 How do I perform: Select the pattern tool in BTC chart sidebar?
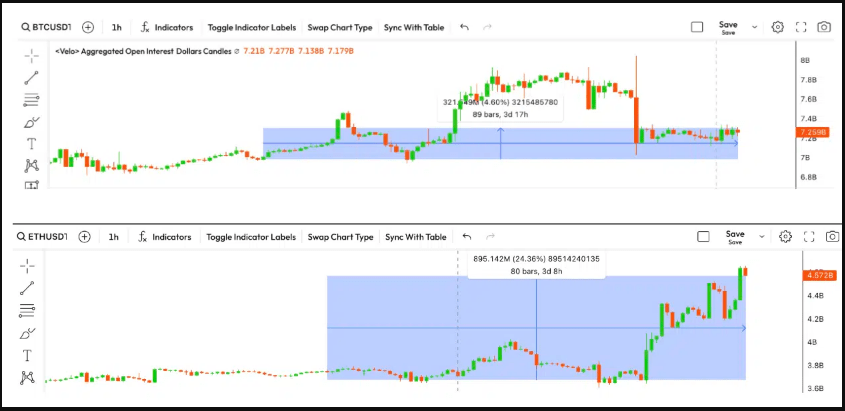[x=31, y=165]
